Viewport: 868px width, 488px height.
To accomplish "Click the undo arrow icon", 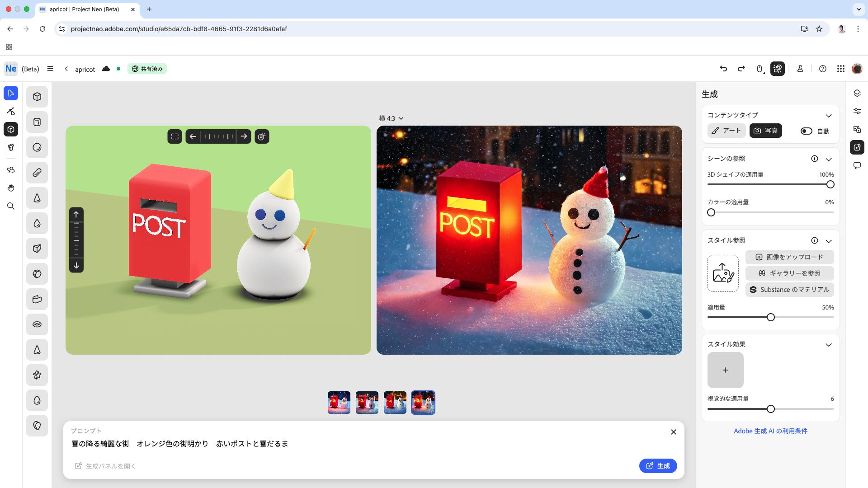I will coord(723,69).
